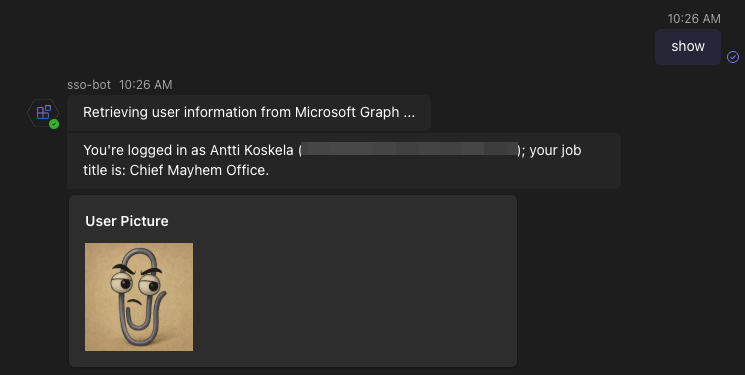Screen dimensions: 745x375
Task: Click the sso-bot hexagon avatar icon
Action: pos(43,113)
